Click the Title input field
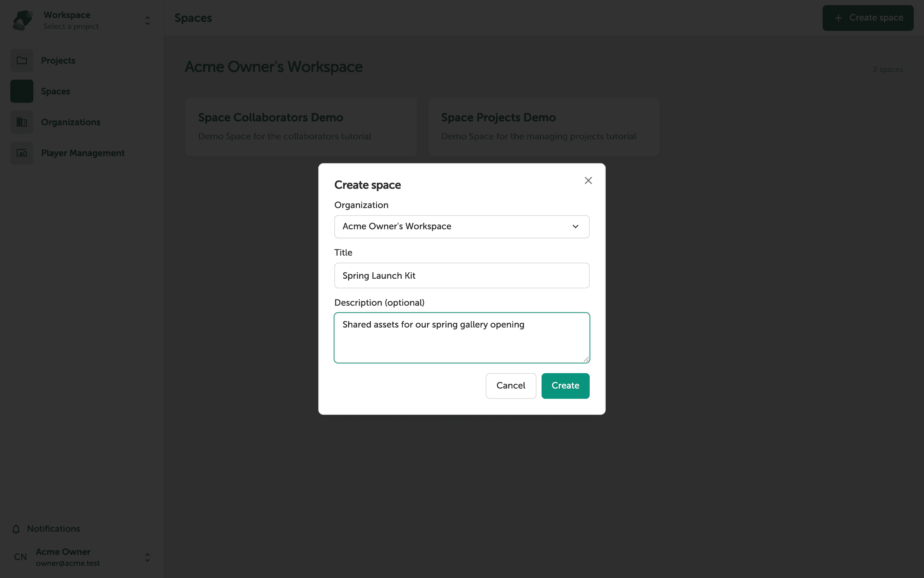924x578 pixels. pos(462,276)
